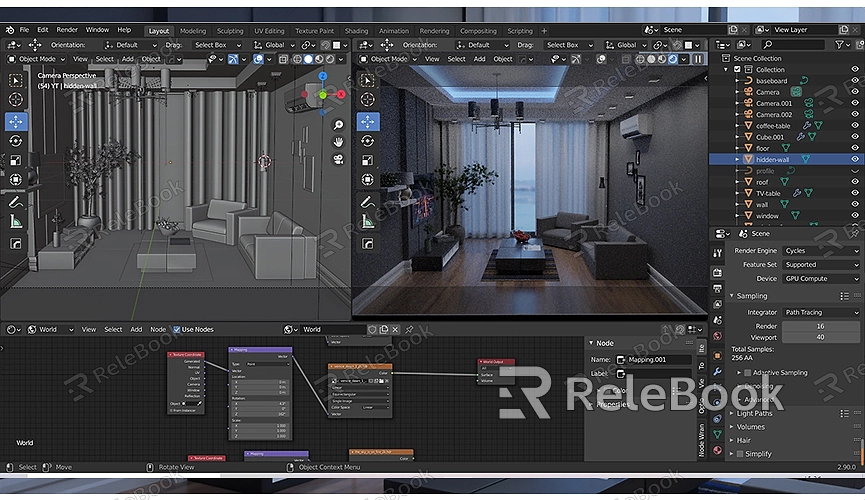This screenshot has height=500, width=865.
Task: Click Select in node editor header
Action: coord(113,329)
